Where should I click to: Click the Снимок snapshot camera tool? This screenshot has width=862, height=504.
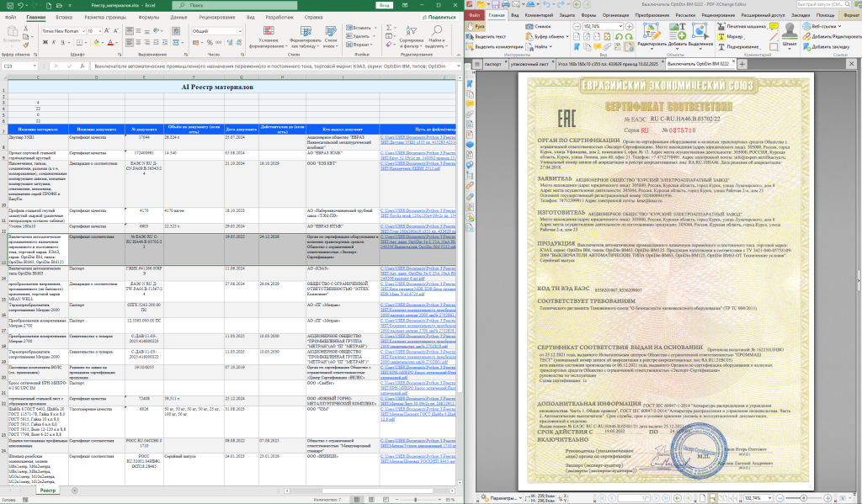point(538,26)
